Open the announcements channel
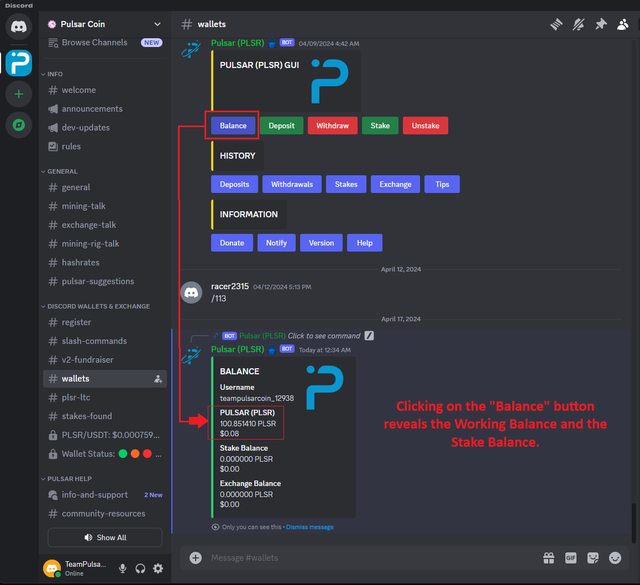Screen dimensions: 640x585 point(105,109)
